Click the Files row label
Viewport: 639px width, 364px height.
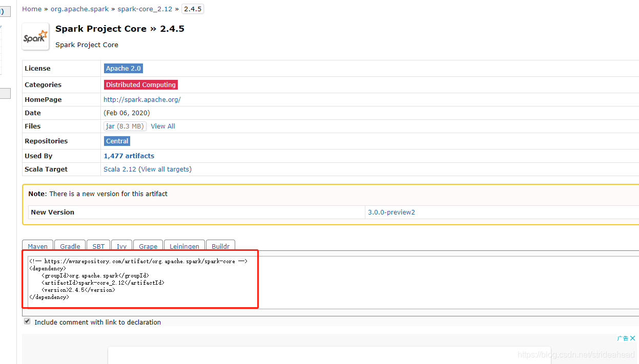[x=32, y=126]
